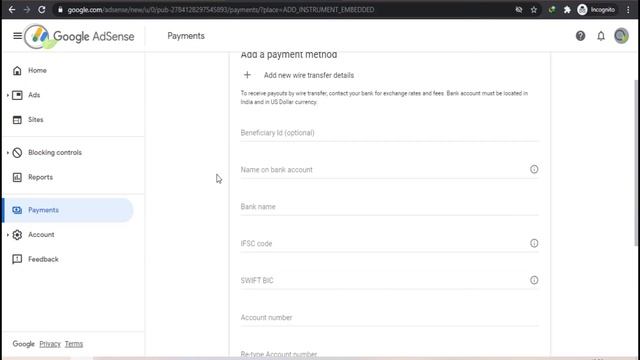Click the site lock icon in address bar
640x360 pixels.
click(60, 10)
